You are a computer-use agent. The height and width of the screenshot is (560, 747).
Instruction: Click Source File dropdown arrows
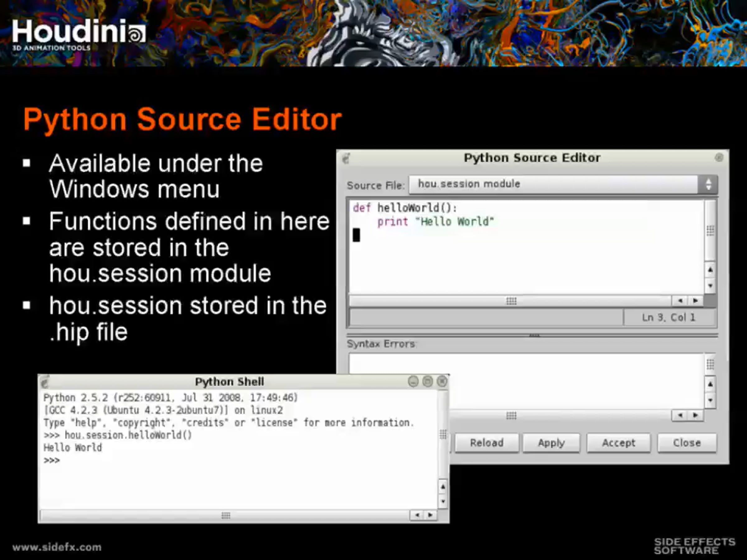[x=708, y=184]
